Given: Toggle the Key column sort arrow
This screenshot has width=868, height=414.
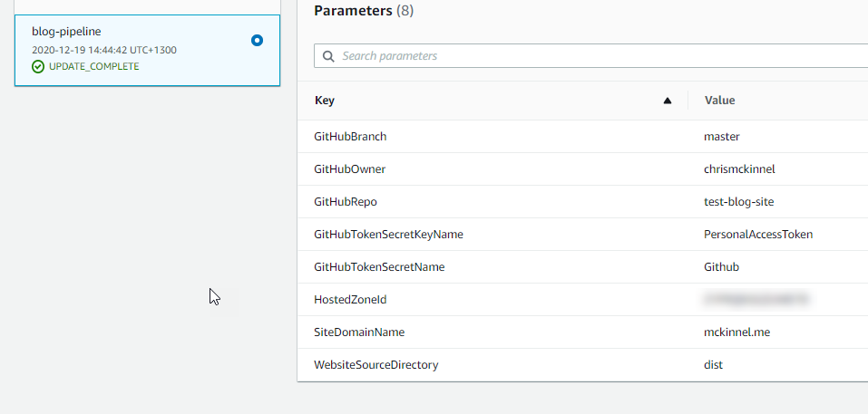Looking at the screenshot, I should point(668,101).
